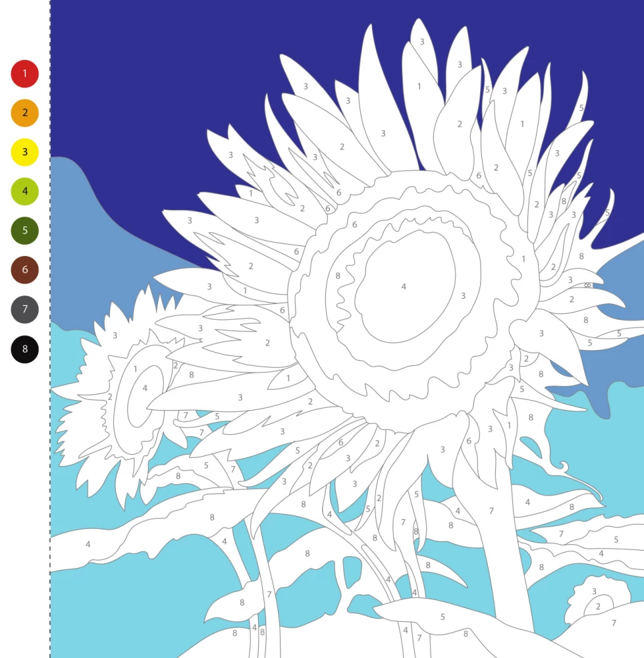Tap the bottom-right sunflower center numbered 2
Viewport: 644px width, 658px height.
pos(598,607)
